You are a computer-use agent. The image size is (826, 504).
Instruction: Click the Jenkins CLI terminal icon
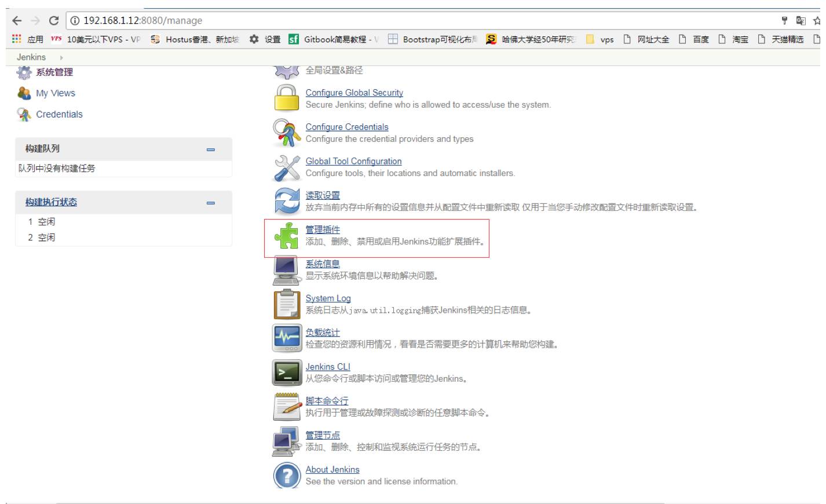287,372
